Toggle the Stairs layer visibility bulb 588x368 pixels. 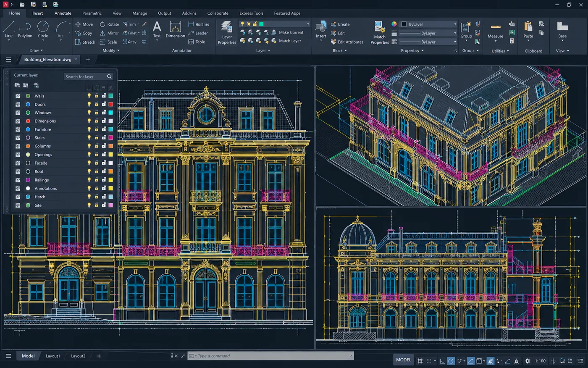click(x=89, y=138)
